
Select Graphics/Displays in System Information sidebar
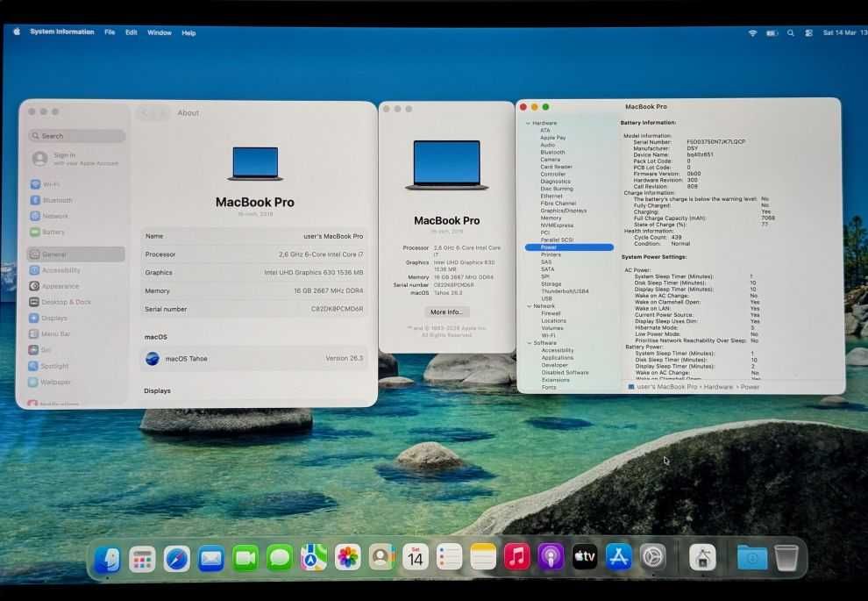coord(564,211)
